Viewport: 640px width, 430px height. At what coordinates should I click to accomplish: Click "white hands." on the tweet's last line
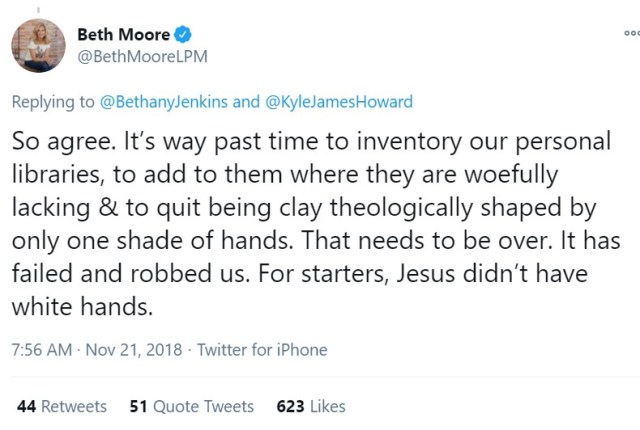tap(82, 308)
